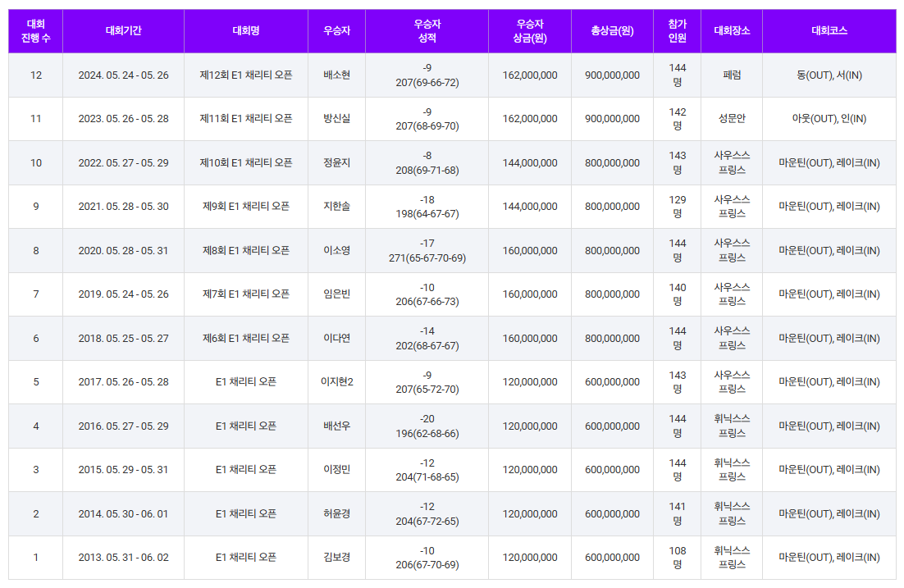Viewport: 904px width, 588px height.
Task: Click the 대회명 column header
Action: (x=246, y=31)
